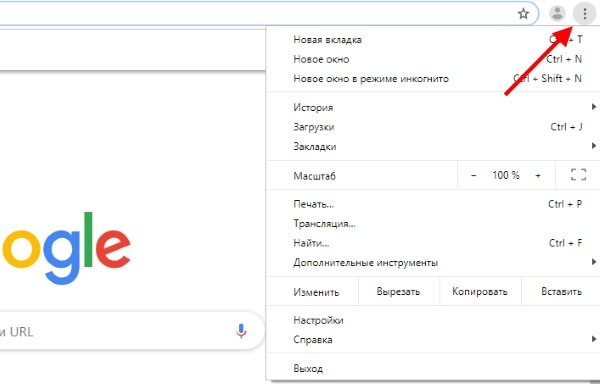Select "Выход" menu item

pyautogui.click(x=433, y=369)
